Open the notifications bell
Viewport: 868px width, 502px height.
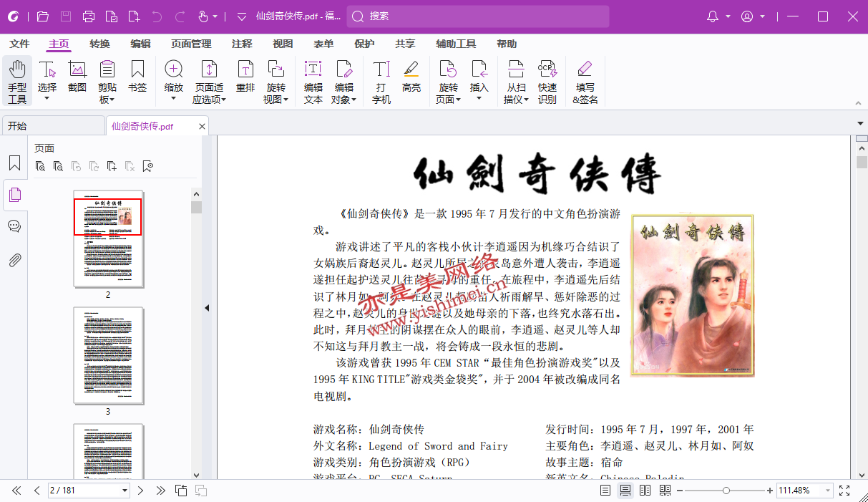tap(713, 16)
